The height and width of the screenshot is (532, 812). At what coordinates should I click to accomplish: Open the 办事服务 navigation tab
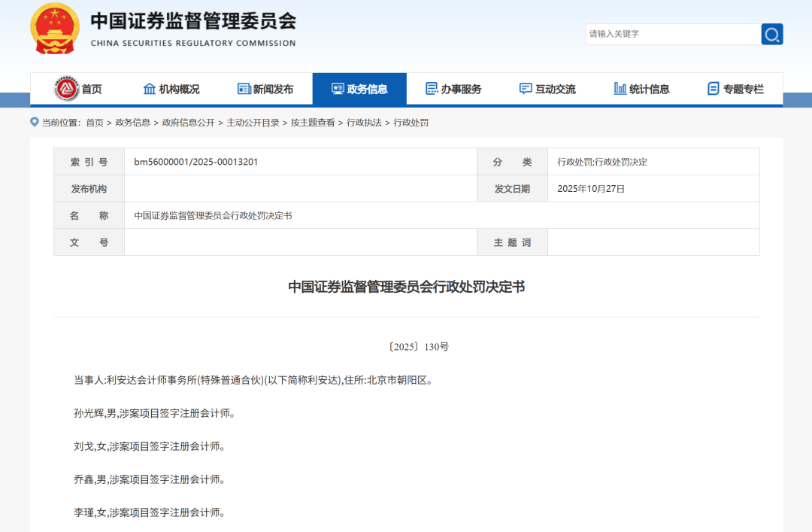pos(453,90)
